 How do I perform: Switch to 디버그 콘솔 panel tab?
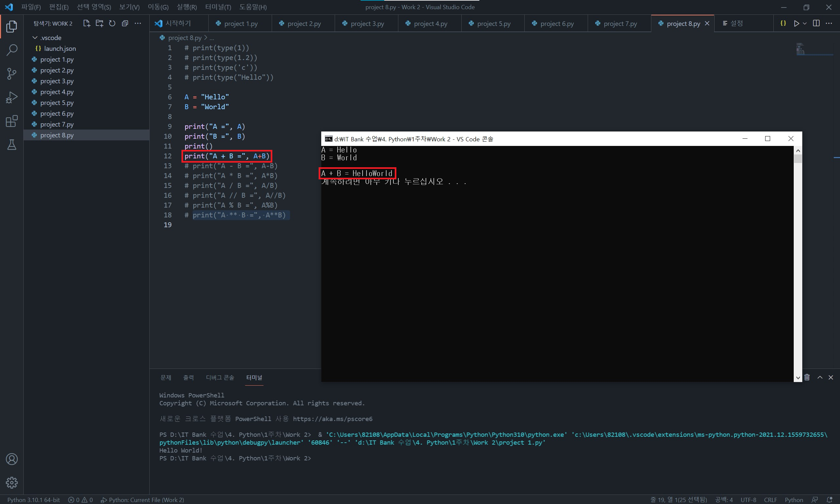[x=220, y=378]
